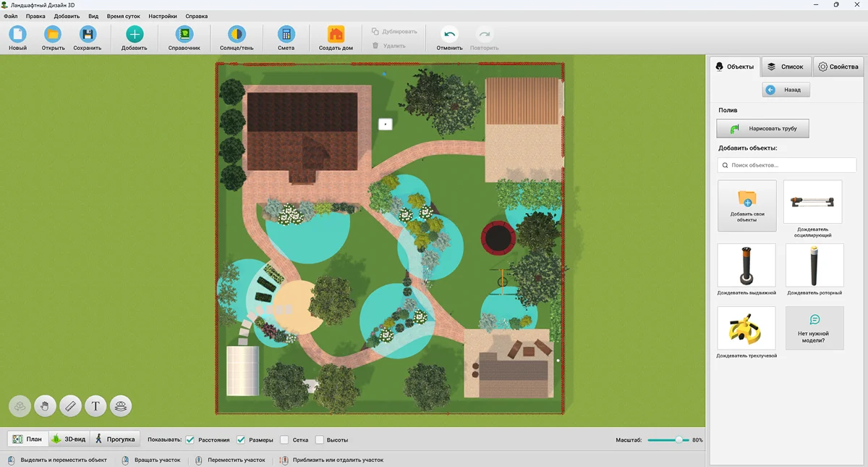Click the Дублировать duplicate button
Viewport: 868px width, 467px height.
click(394, 31)
